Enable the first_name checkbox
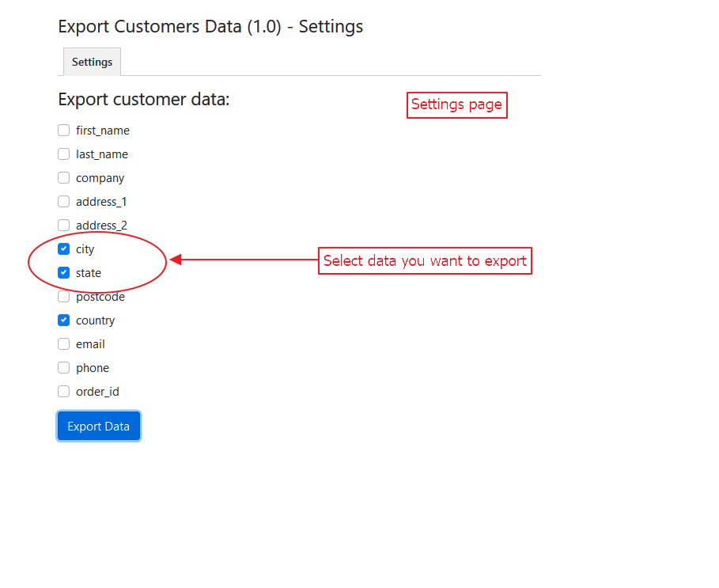Screen dimensions: 719x588 (64, 131)
